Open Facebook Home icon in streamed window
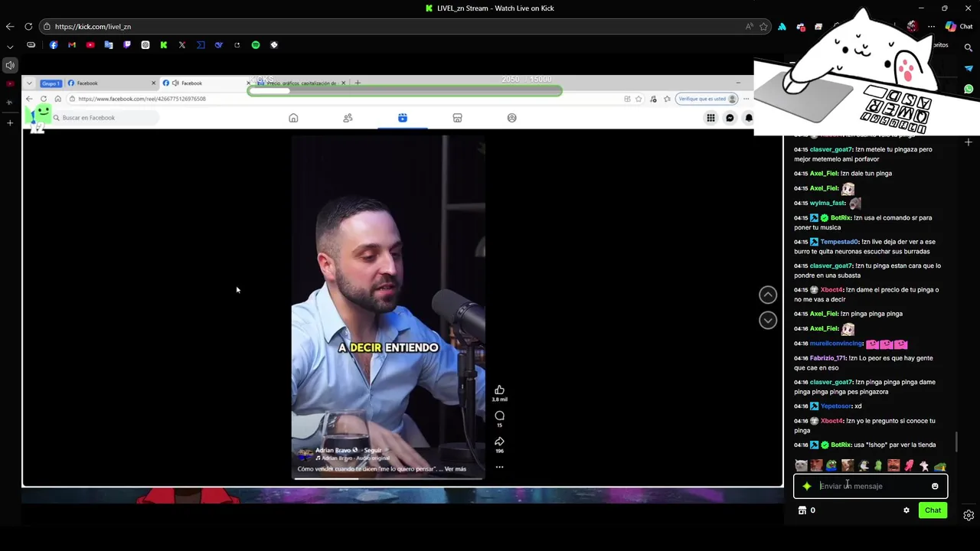The width and height of the screenshot is (980, 551). pyautogui.click(x=293, y=118)
